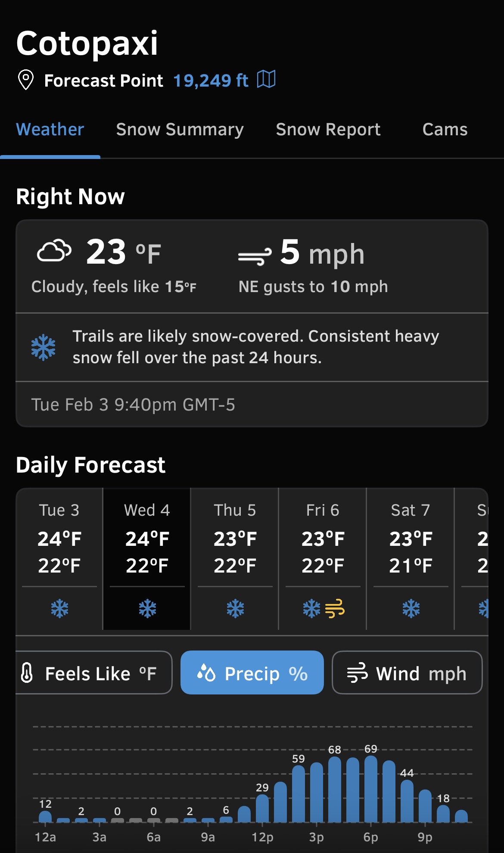Screen dimensions: 504x853
Task: Tap the location pin icon
Action: (26, 80)
